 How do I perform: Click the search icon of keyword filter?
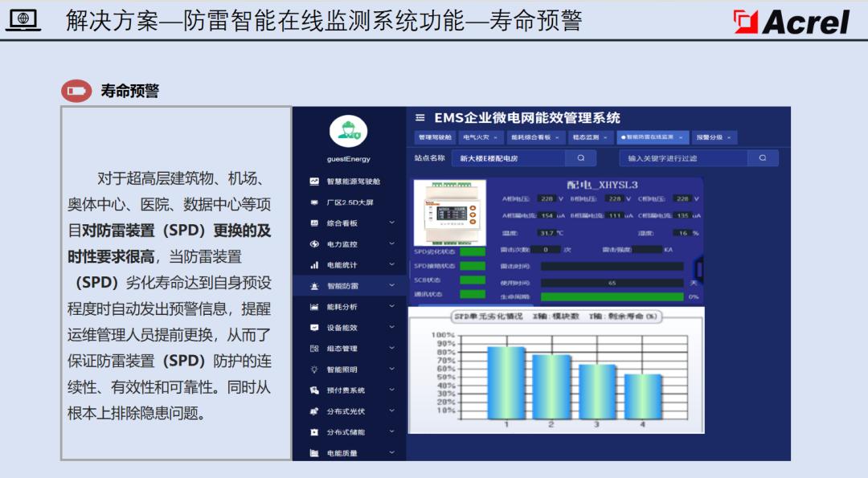(x=763, y=157)
